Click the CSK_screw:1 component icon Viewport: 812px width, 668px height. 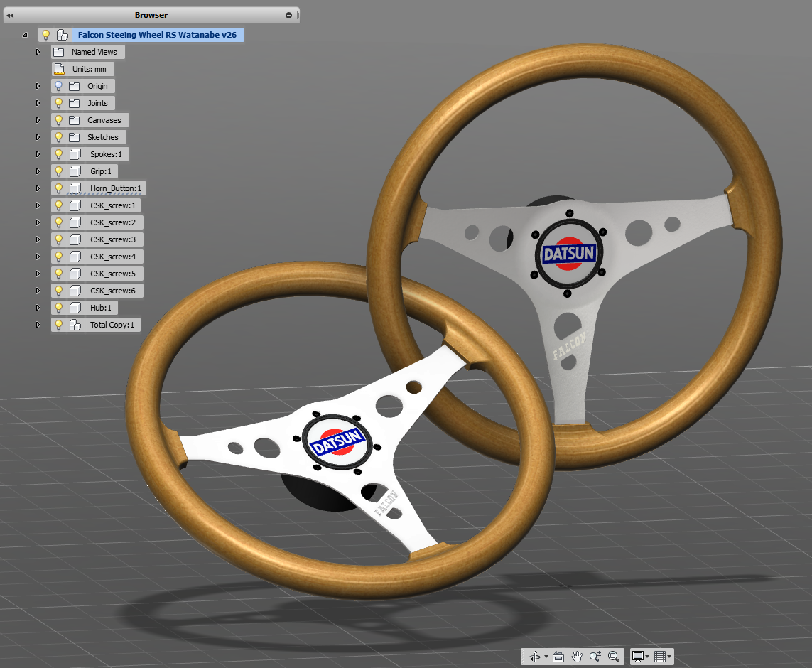75,205
